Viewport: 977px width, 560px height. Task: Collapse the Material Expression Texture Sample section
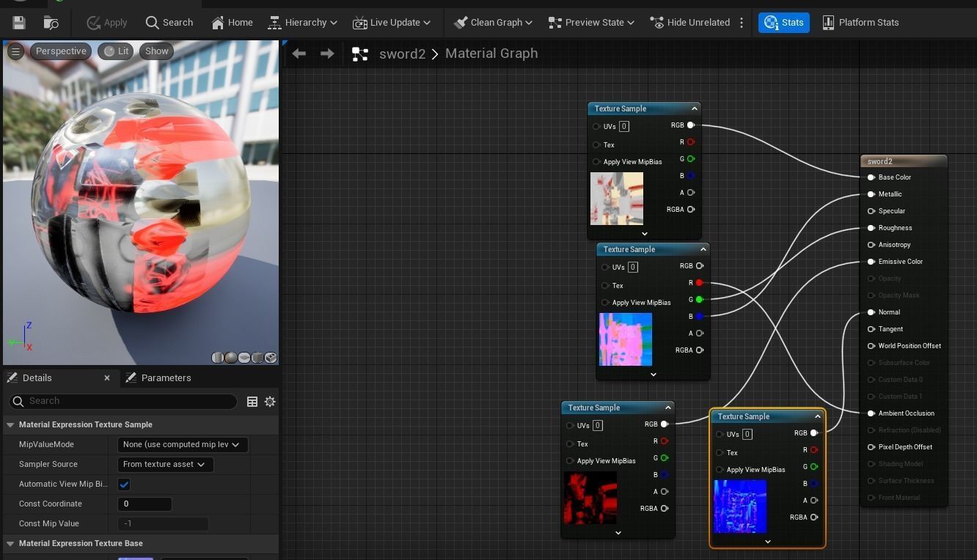pos(10,424)
